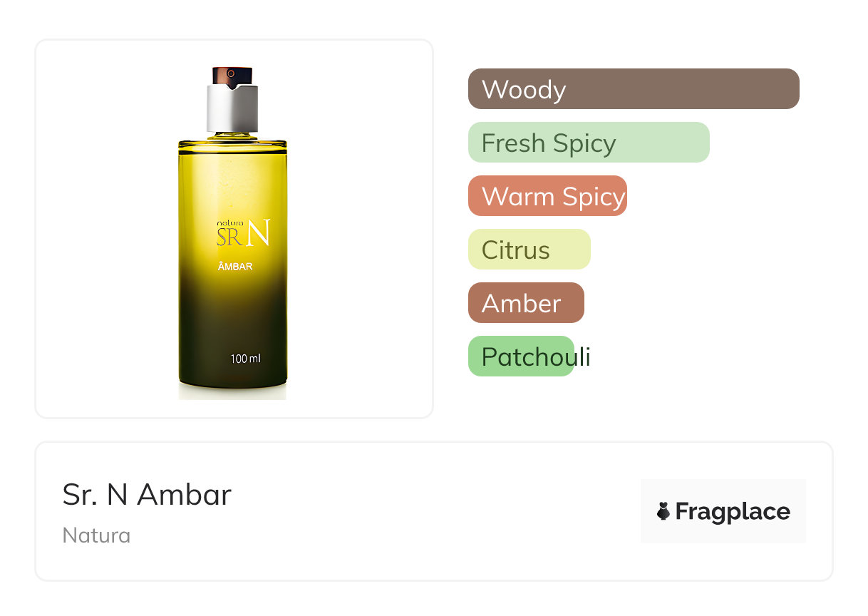Click the bottle's spray cap
Image resolution: width=868 pixels, height=616 pixels.
point(232,76)
